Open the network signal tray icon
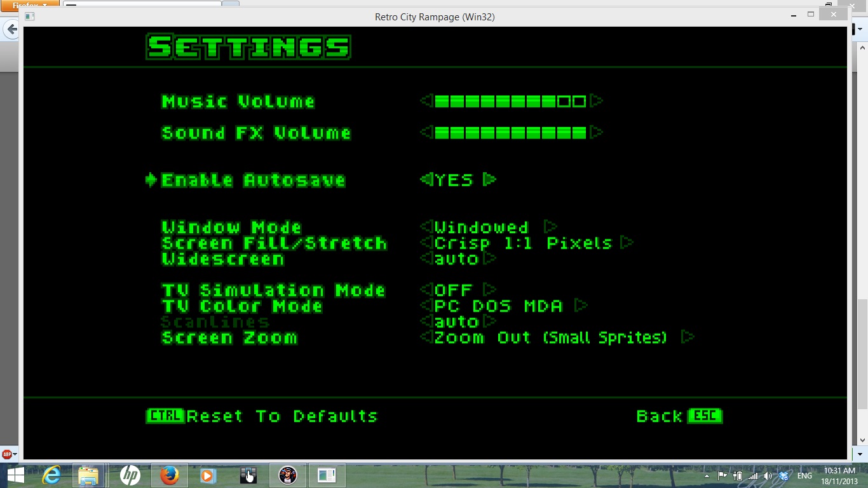Screen dimensions: 868x488 click(753, 475)
